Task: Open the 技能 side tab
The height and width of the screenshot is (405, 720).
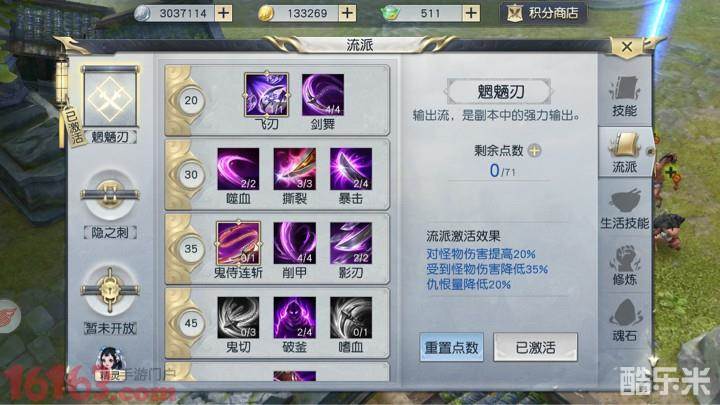Action: pyautogui.click(x=624, y=97)
